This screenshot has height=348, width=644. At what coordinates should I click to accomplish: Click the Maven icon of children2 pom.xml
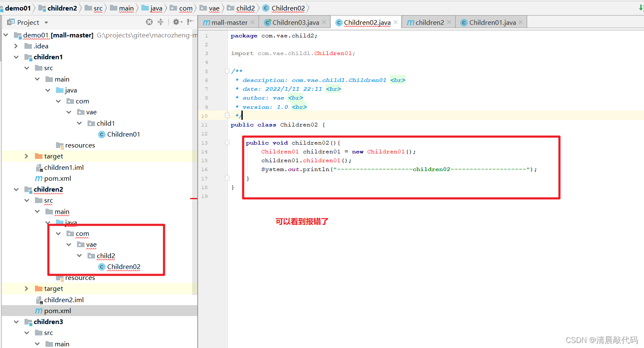[39, 311]
